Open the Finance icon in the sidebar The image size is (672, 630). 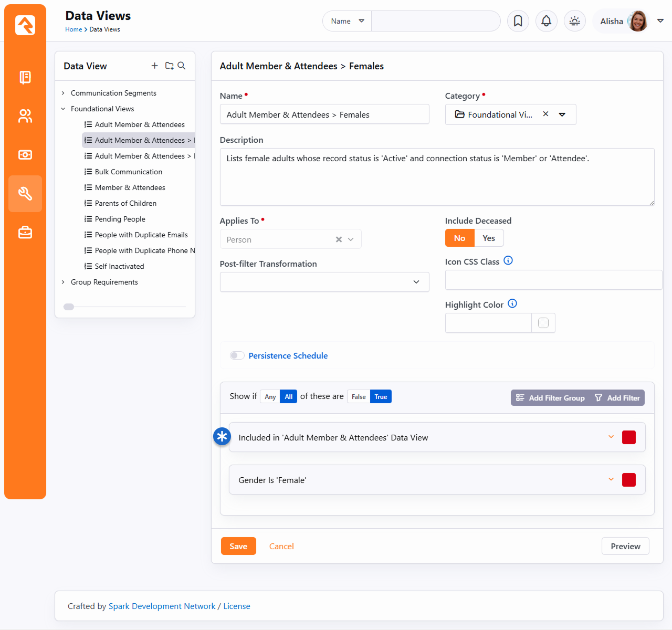pos(25,155)
